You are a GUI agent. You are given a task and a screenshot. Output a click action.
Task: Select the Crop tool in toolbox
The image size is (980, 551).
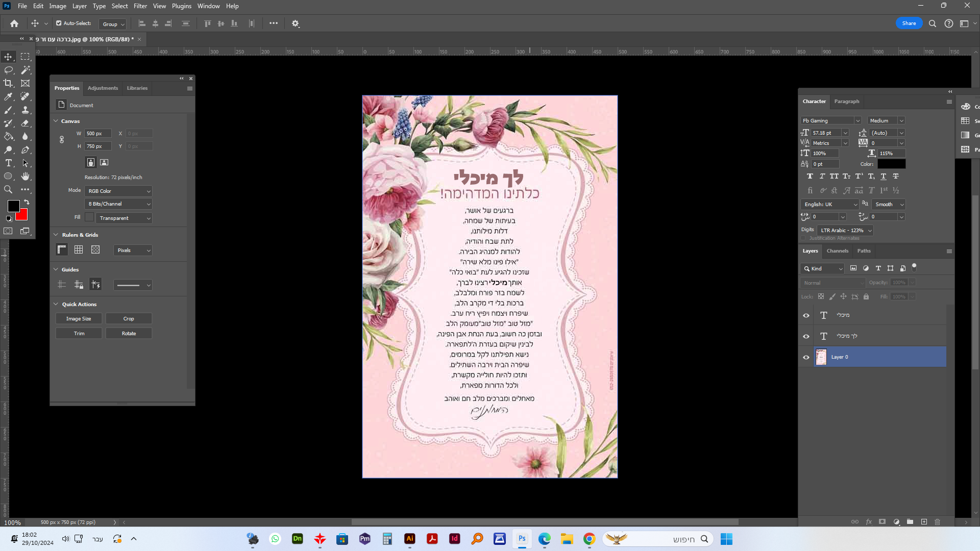[x=9, y=83]
